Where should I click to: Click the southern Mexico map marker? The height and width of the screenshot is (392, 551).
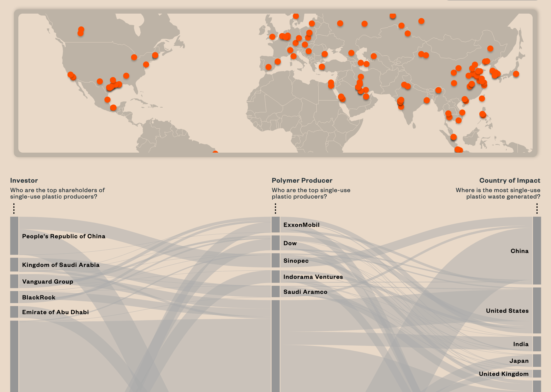coord(113,108)
